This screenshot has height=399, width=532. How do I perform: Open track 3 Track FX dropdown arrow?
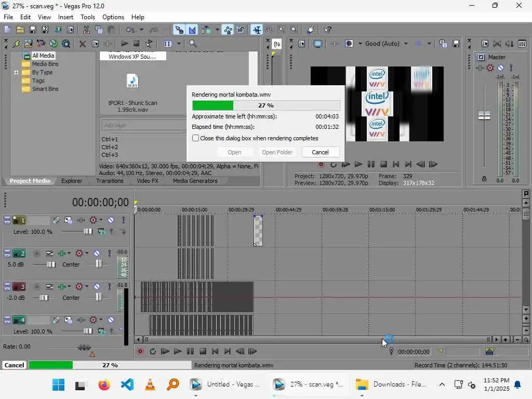point(69,286)
